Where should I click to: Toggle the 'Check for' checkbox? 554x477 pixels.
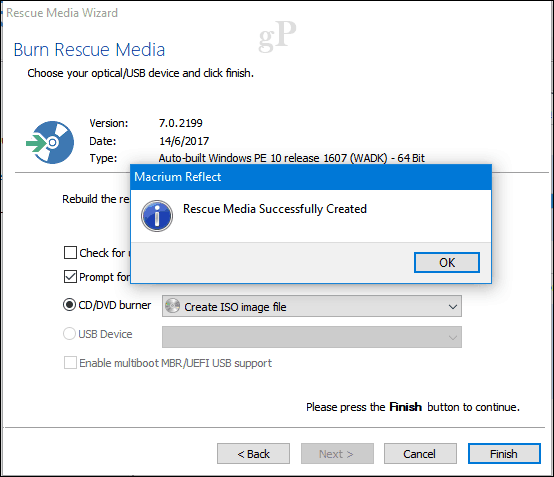click(70, 253)
